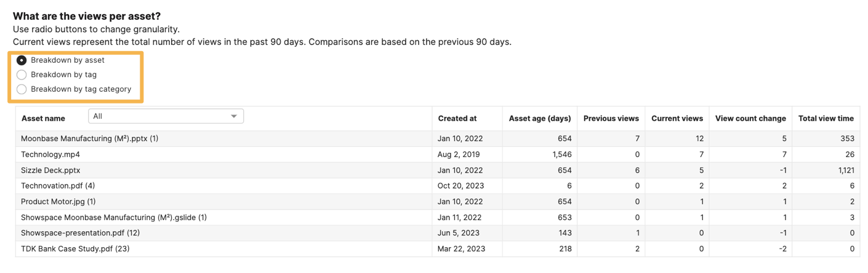Viewport: 868px width, 273px height.
Task: Sort by Created at column header
Action: pyautogui.click(x=457, y=118)
